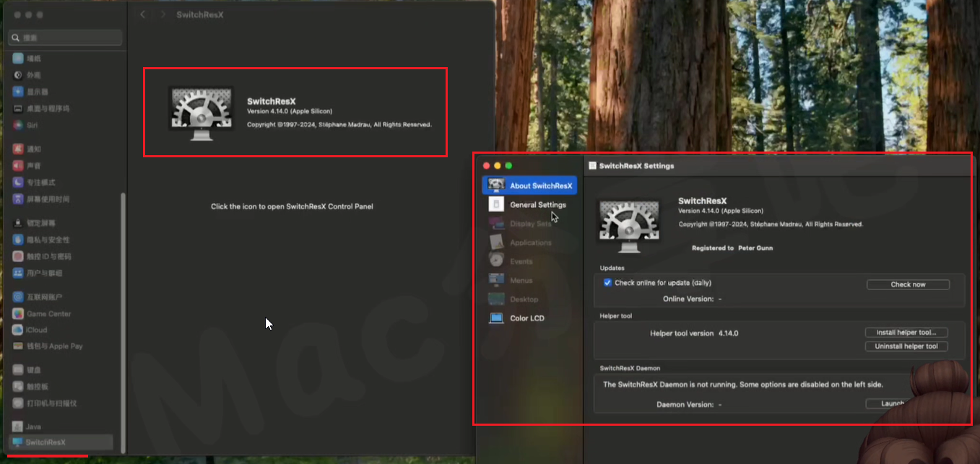Click 'Click the icon to open SwitchResX Control Panel'
The width and height of the screenshot is (980, 464).
pos(292,206)
